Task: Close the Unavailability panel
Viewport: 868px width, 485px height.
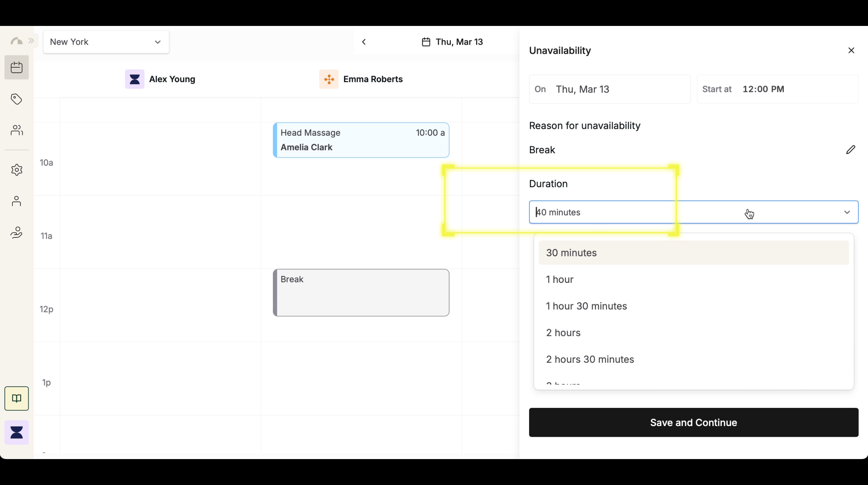Action: [x=851, y=51]
